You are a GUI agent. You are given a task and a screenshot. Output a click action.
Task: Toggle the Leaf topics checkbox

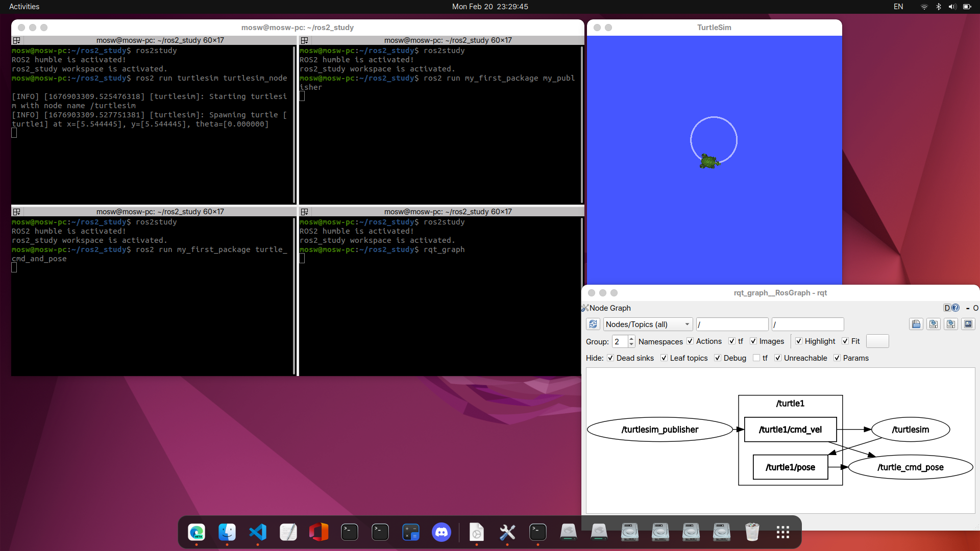(x=664, y=358)
